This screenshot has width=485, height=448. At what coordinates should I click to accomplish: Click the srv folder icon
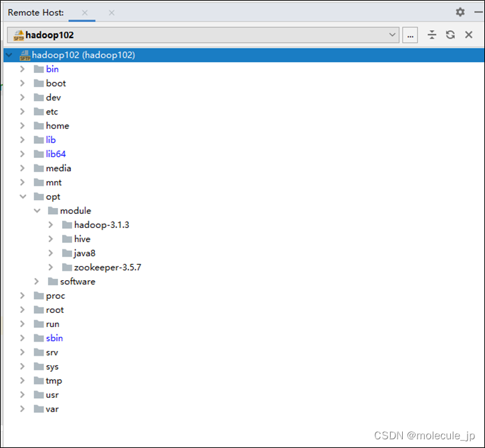(x=39, y=352)
